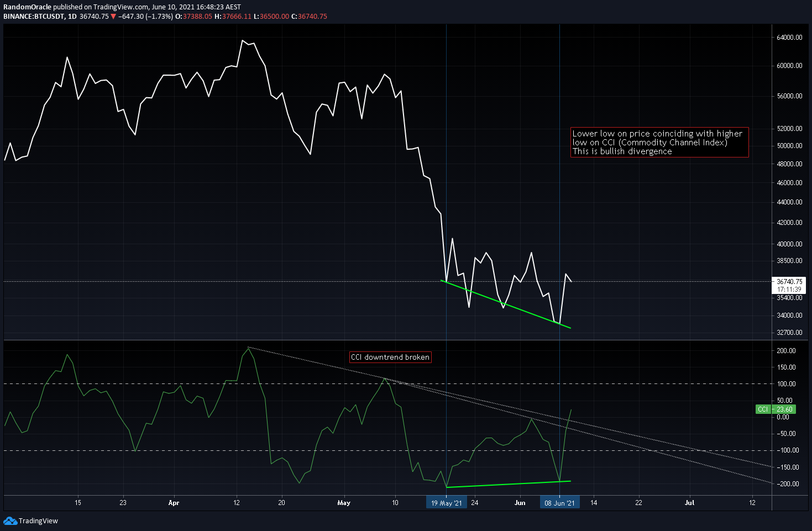This screenshot has width=812, height=531.
Task: Click the -100.00 CCI axis label
Action: (x=787, y=450)
